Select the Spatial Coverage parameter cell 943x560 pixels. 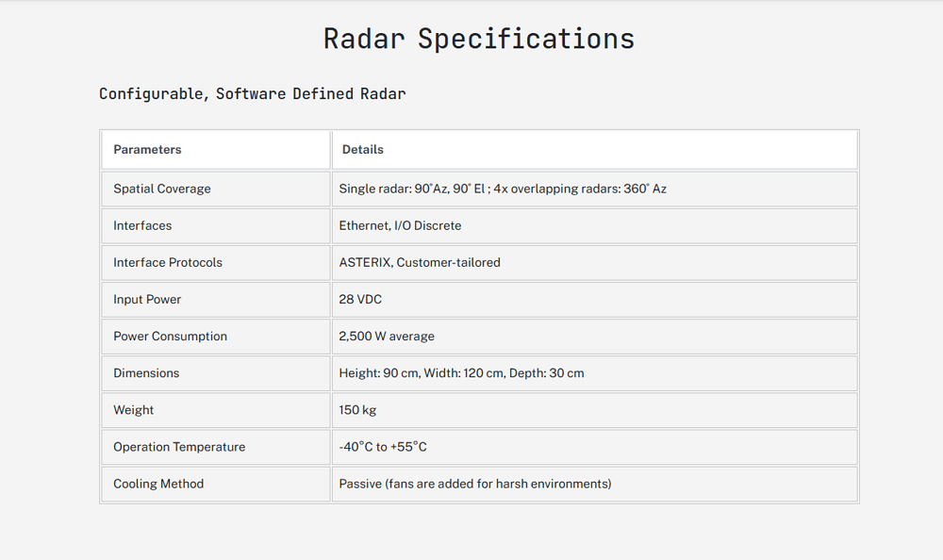click(x=162, y=189)
